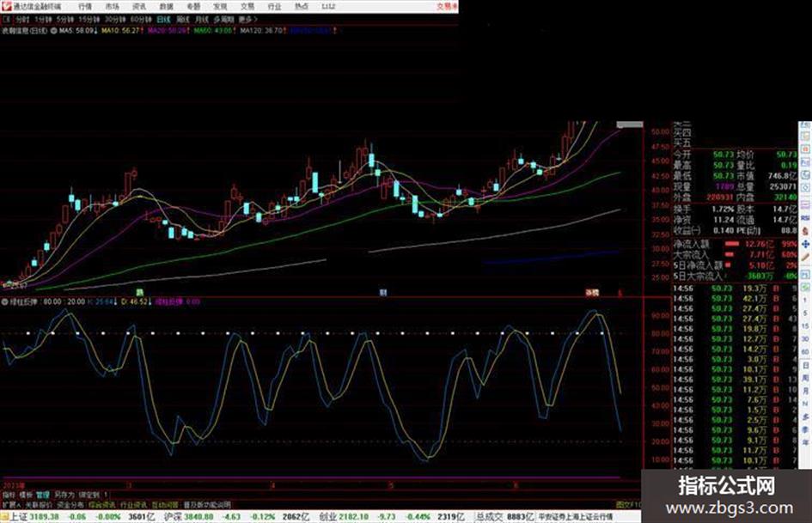
Task: Select the 多周期 multi-period tab
Action: click(x=223, y=19)
